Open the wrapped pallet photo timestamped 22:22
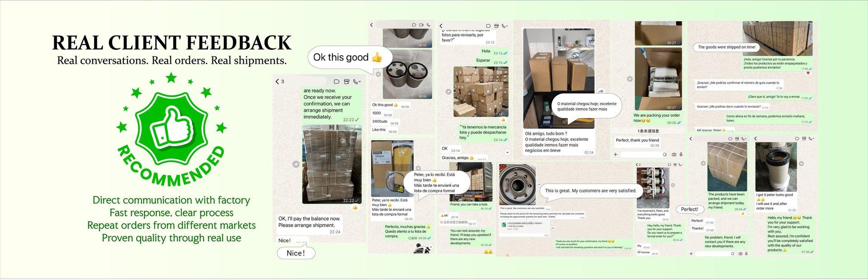The height and width of the screenshot is (280, 868). coord(332,164)
